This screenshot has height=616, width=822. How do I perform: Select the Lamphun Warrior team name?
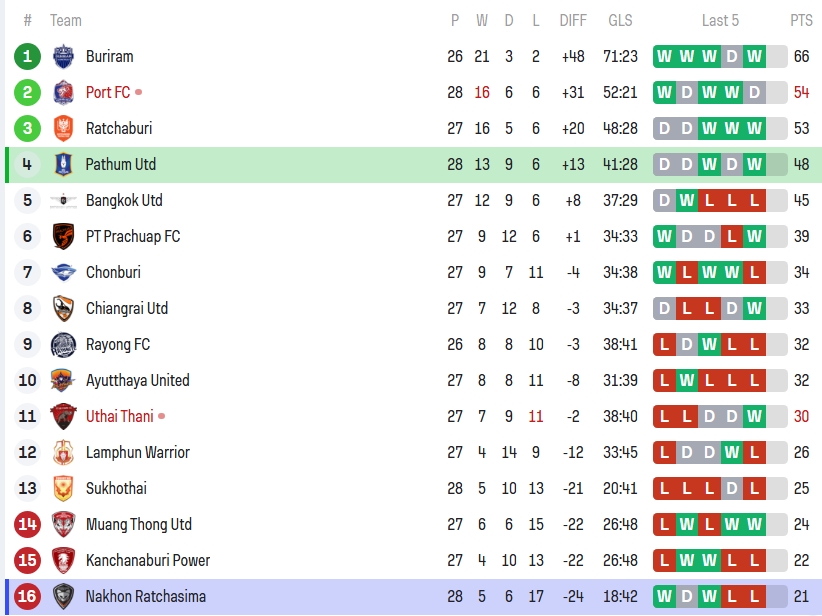[x=137, y=453]
